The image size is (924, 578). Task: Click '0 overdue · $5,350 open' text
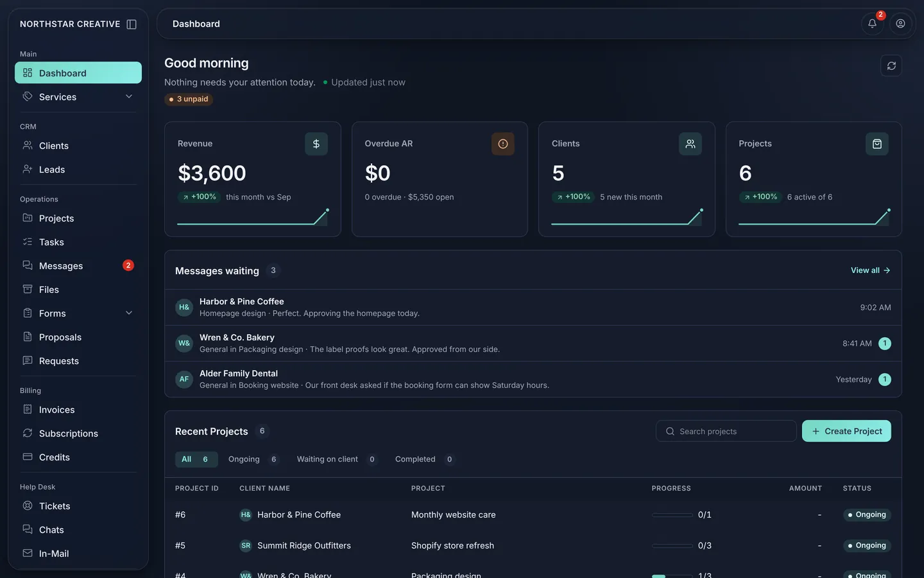point(409,197)
